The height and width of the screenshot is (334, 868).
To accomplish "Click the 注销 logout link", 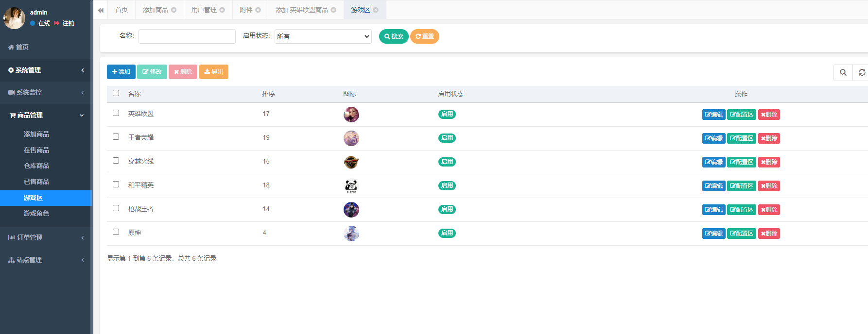I will point(68,23).
